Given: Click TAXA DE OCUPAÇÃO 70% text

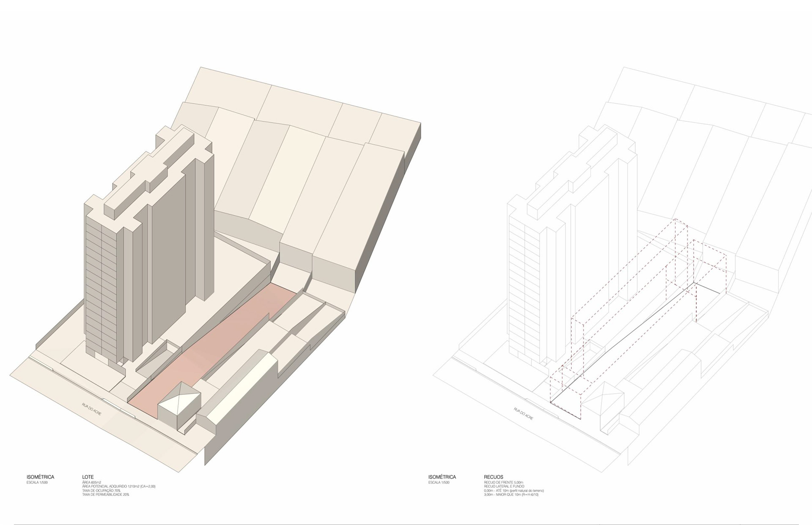Looking at the screenshot, I should (101, 490).
